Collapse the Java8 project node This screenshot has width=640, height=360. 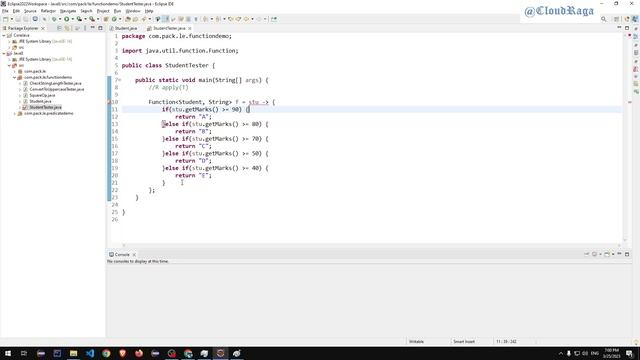pos(4,53)
